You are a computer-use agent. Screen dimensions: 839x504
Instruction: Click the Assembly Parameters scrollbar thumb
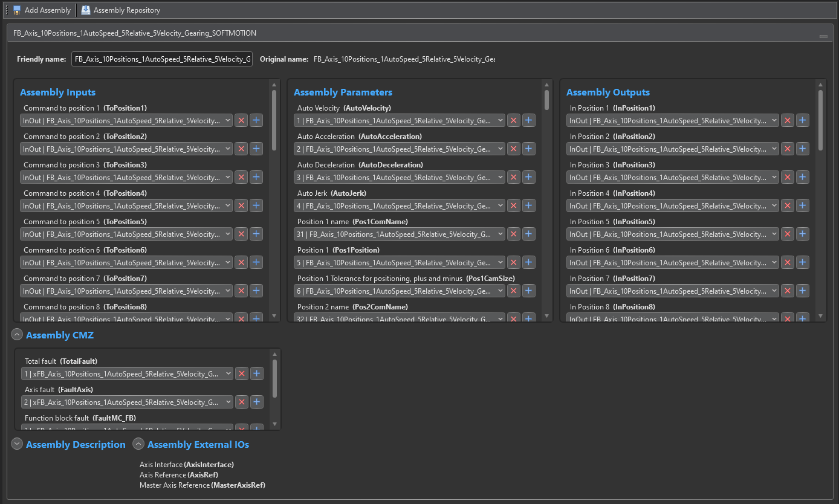[547, 100]
